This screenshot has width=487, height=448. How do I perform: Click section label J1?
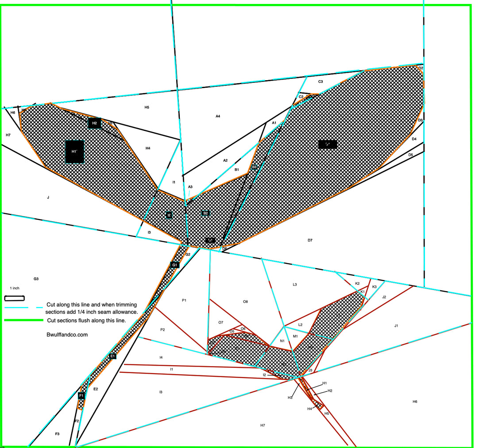point(396,326)
